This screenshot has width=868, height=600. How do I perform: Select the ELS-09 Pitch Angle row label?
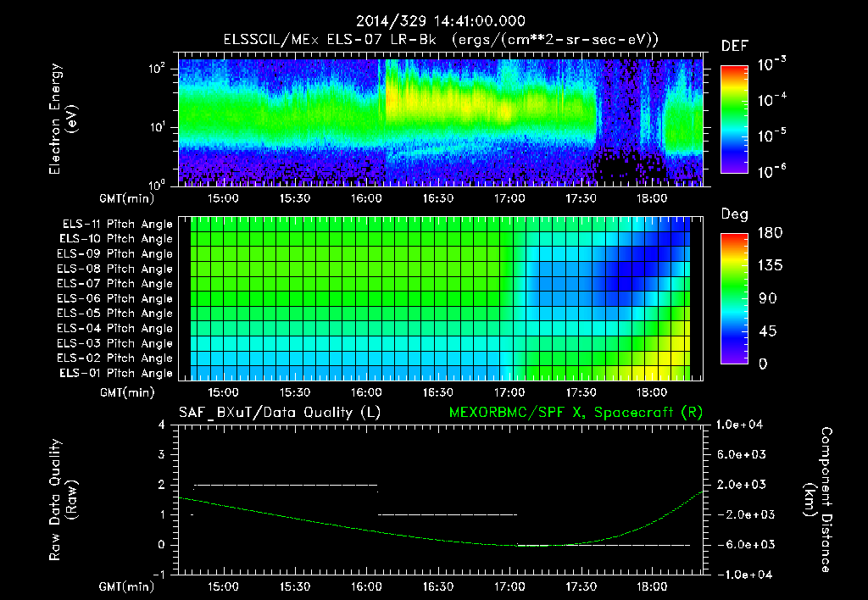click(x=115, y=254)
